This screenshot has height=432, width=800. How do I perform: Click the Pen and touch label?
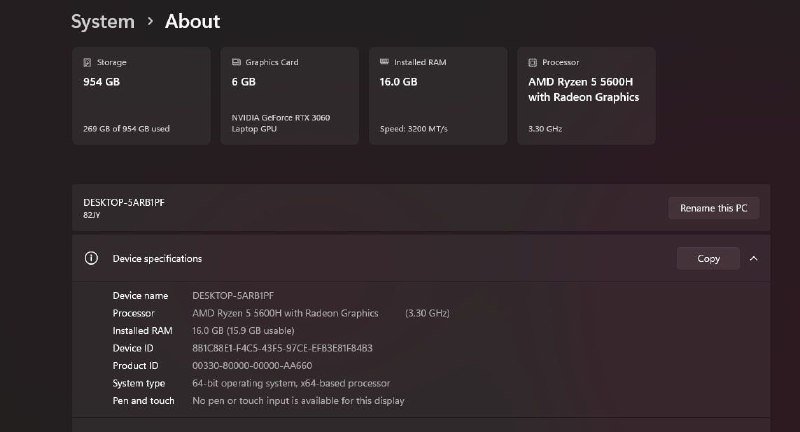(143, 401)
